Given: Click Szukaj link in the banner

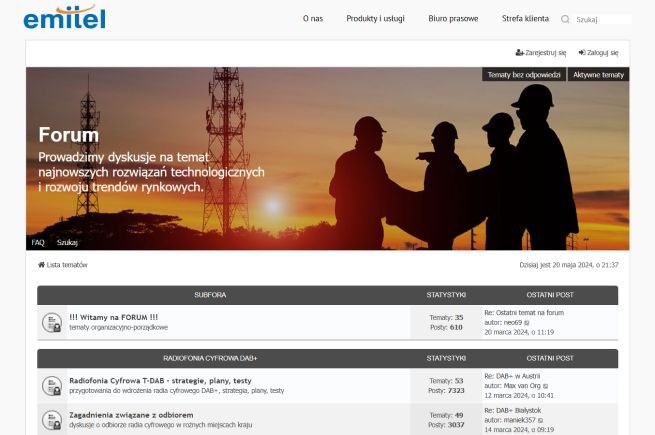Looking at the screenshot, I should [67, 242].
